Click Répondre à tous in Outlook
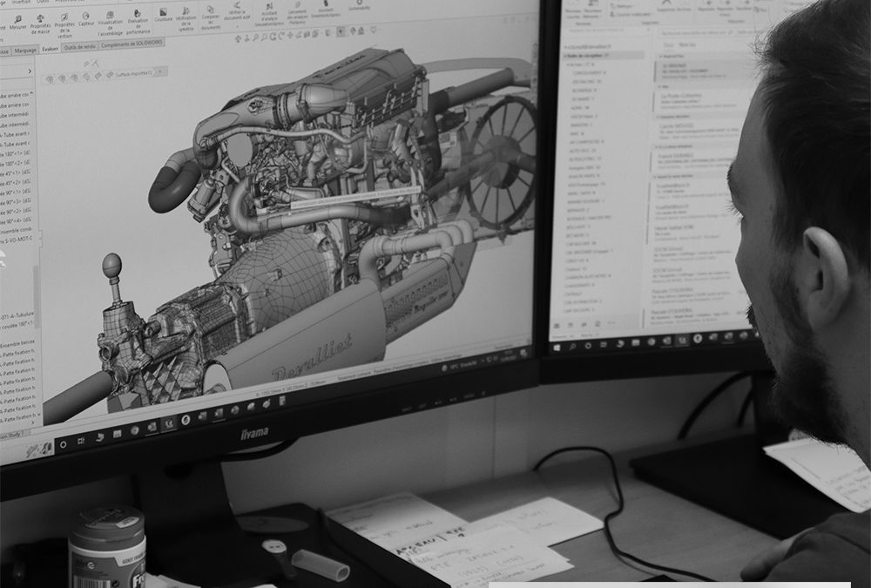Image resolution: width=871 pixels, height=588 pixels. [x=725, y=7]
